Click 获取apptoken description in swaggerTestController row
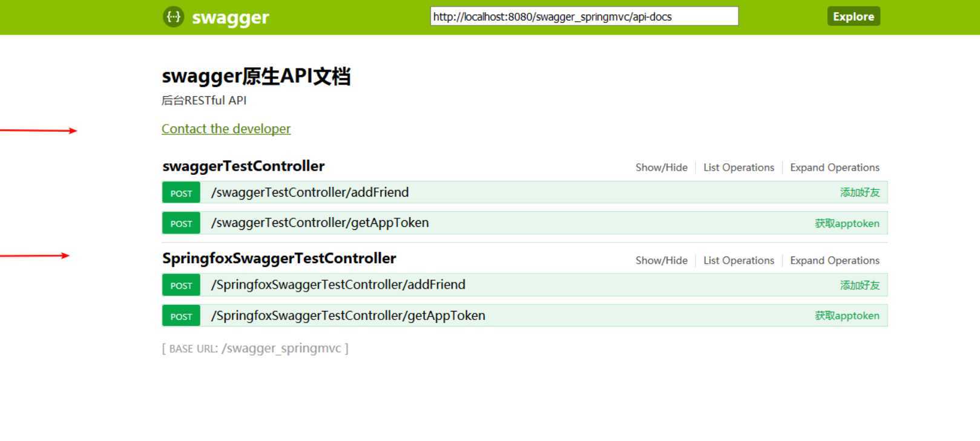 tap(847, 223)
